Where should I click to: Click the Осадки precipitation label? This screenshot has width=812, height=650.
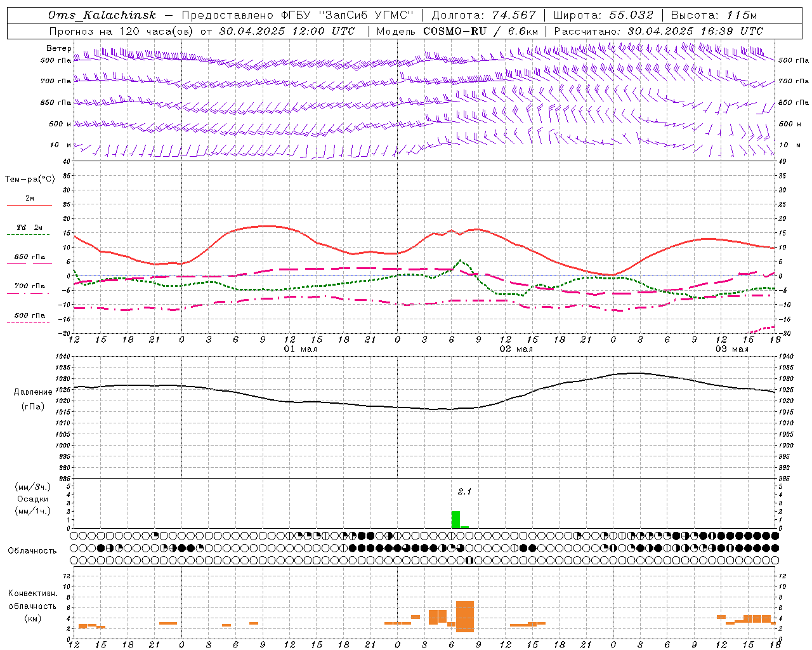click(33, 499)
